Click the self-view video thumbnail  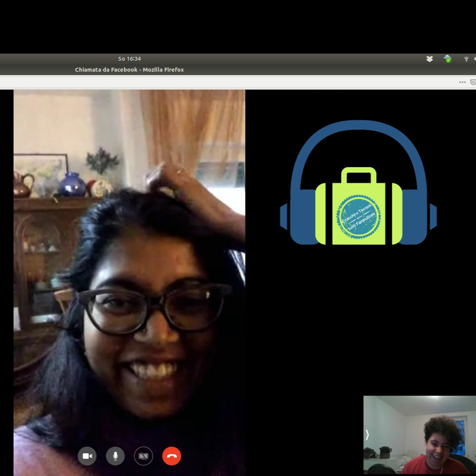tap(420, 435)
